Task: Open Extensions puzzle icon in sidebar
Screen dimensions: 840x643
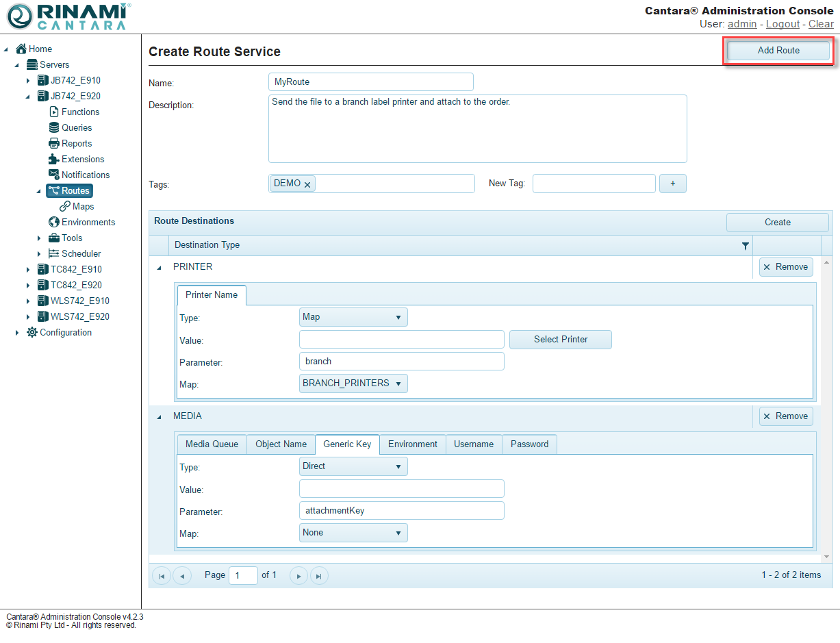Action: pyautogui.click(x=54, y=159)
